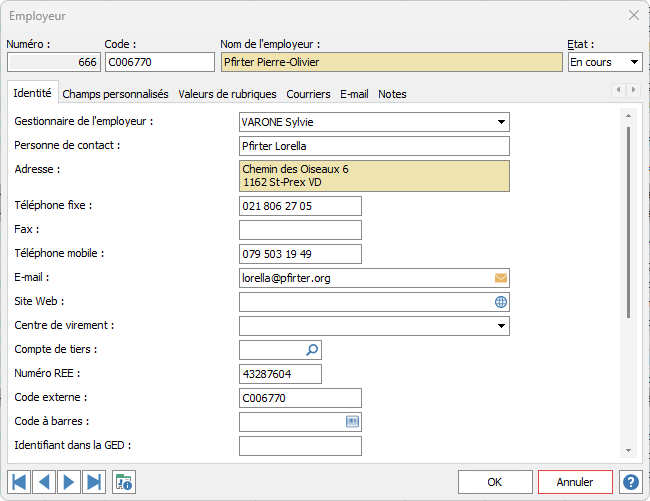The image size is (650, 501).
Task: Click the vertical scrollbar of the form
Action: pyautogui.click(x=628, y=220)
